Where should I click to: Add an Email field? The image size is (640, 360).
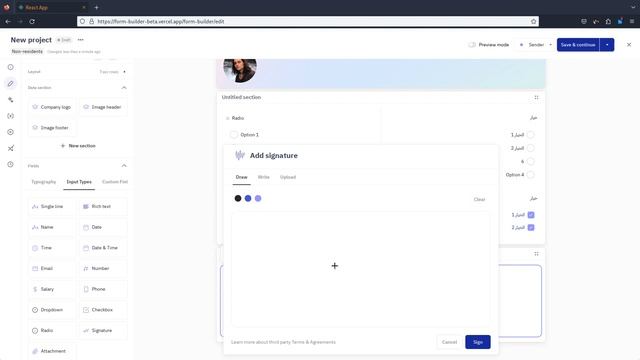click(51, 268)
